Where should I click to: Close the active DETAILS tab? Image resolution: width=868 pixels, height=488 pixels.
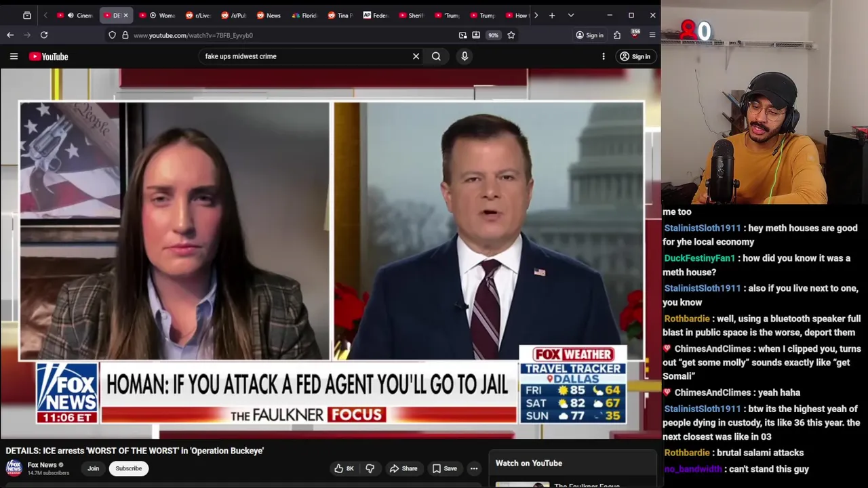[125, 15]
